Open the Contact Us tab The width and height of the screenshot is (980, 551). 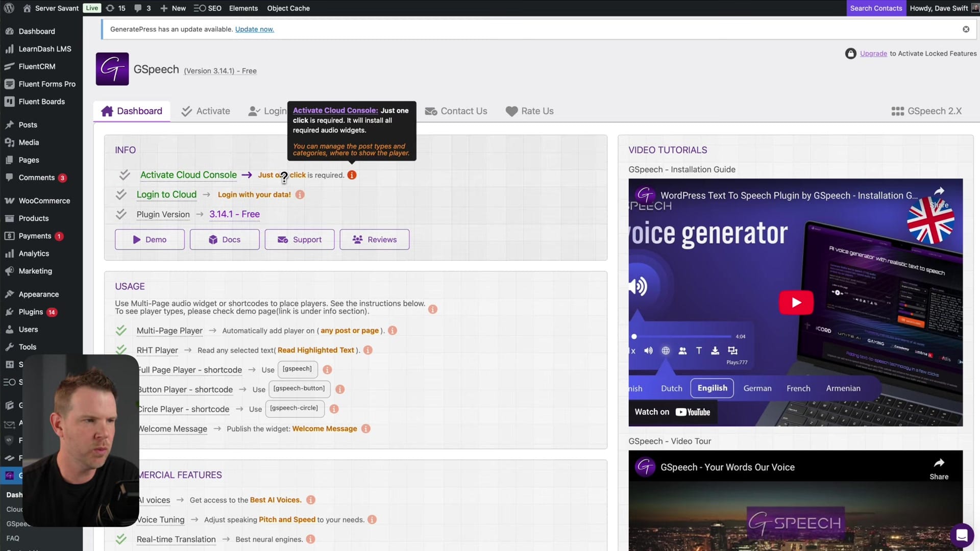456,111
